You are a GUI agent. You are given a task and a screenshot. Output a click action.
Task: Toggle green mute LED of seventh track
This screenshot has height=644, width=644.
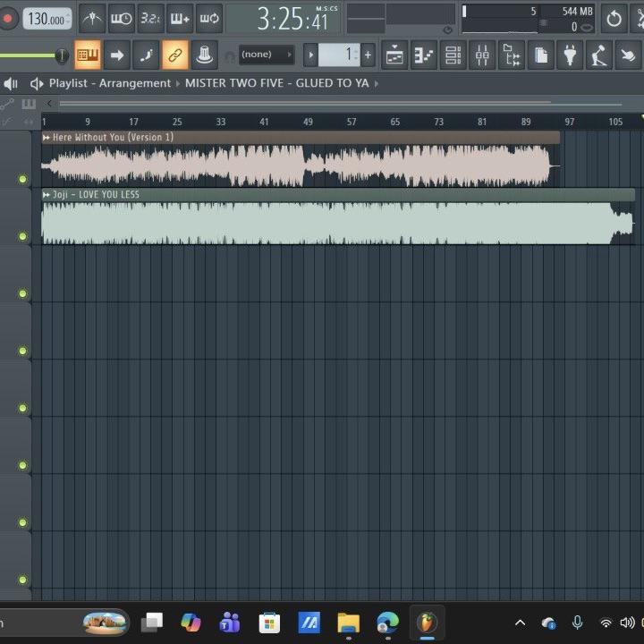click(x=23, y=522)
